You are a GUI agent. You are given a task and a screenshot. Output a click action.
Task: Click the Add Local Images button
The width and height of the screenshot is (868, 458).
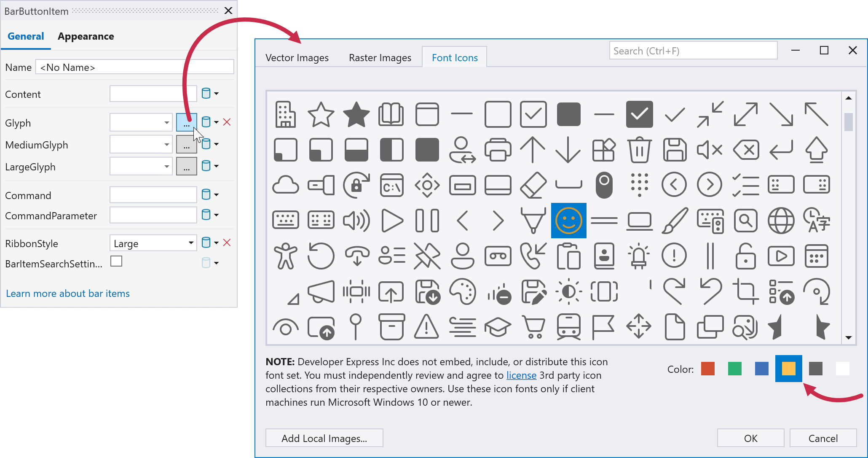[324, 438]
